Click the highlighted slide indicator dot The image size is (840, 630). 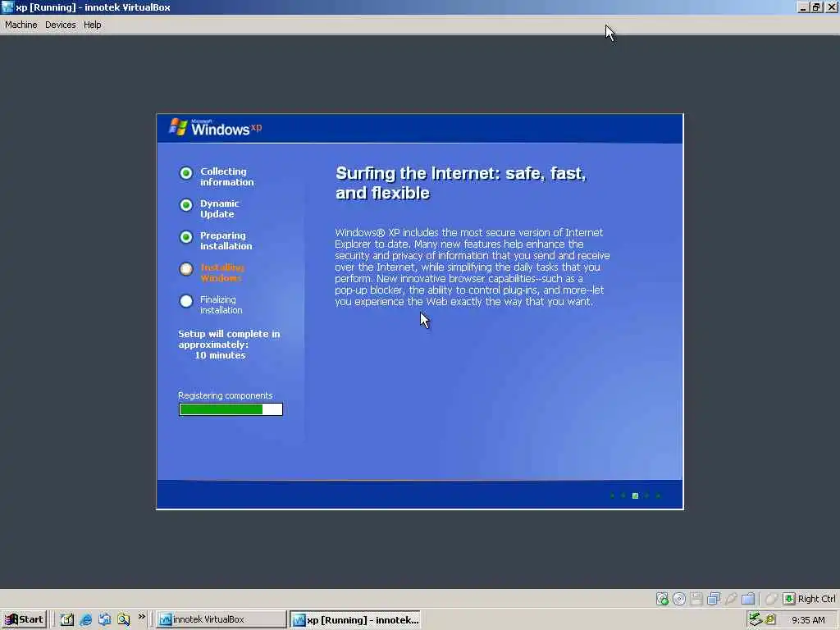click(x=636, y=495)
